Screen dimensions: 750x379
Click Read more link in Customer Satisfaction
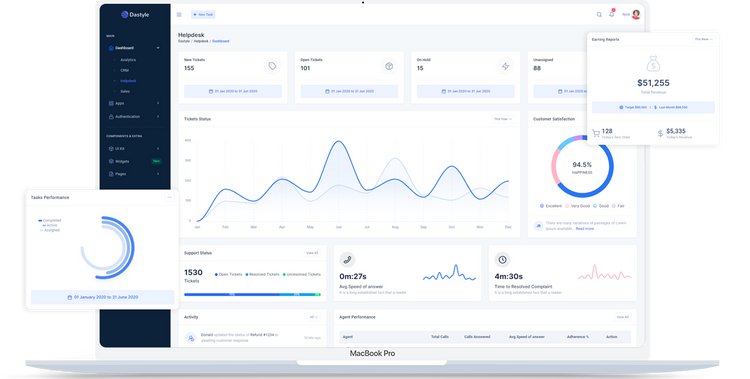click(585, 229)
